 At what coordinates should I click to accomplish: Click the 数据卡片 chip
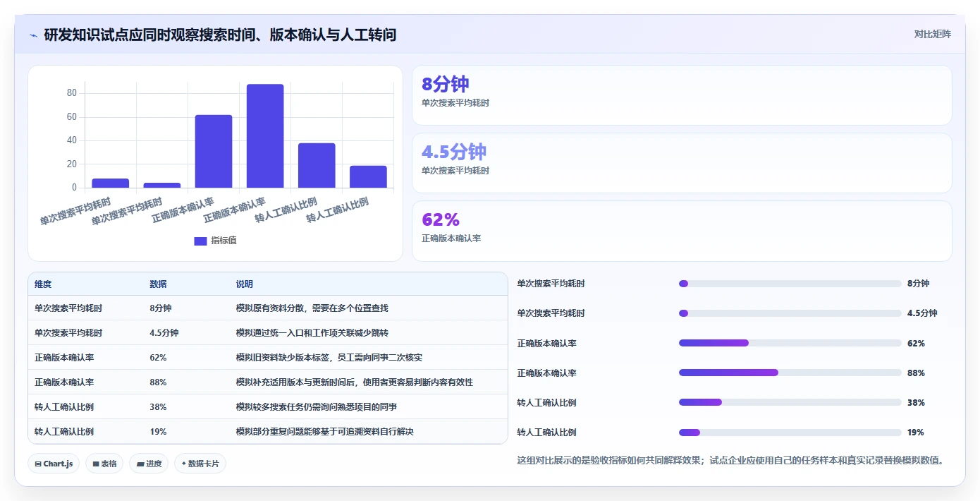point(200,464)
